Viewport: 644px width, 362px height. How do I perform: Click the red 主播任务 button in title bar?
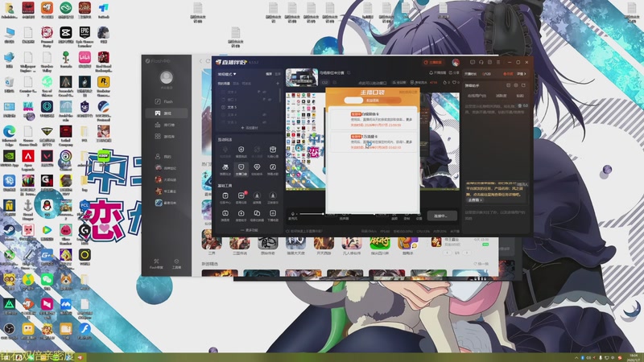point(433,63)
